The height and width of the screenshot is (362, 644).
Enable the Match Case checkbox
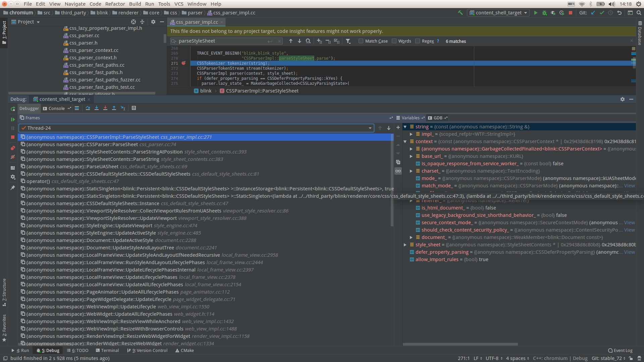click(361, 41)
